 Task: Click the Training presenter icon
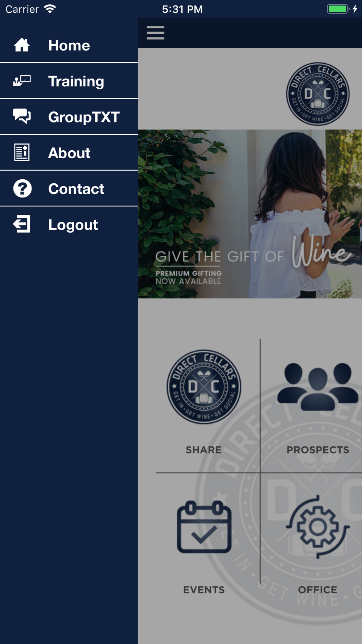tap(22, 81)
